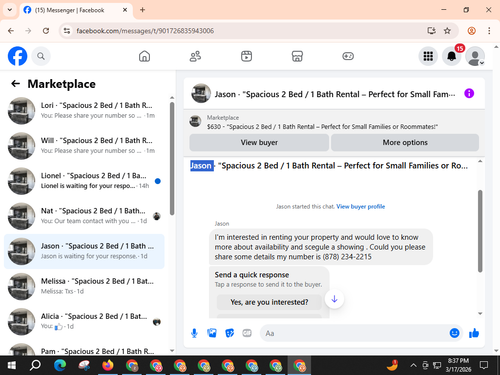Click the listing thumbnail in chat header

[201, 94]
